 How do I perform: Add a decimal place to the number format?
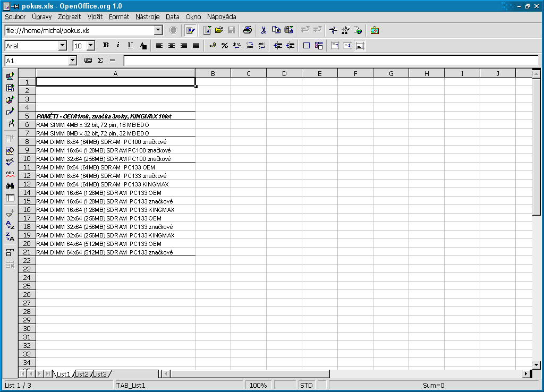tap(250, 46)
